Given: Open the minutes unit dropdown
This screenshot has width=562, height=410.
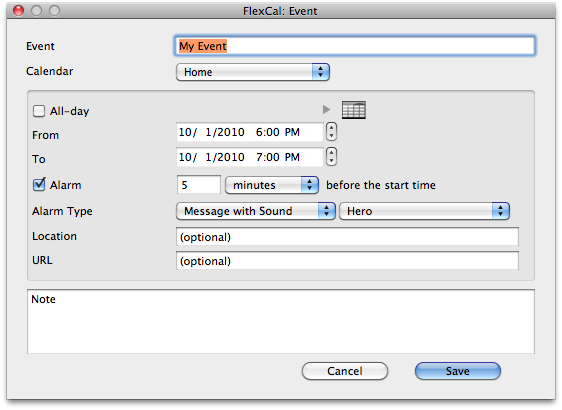Looking at the screenshot, I should click(272, 185).
